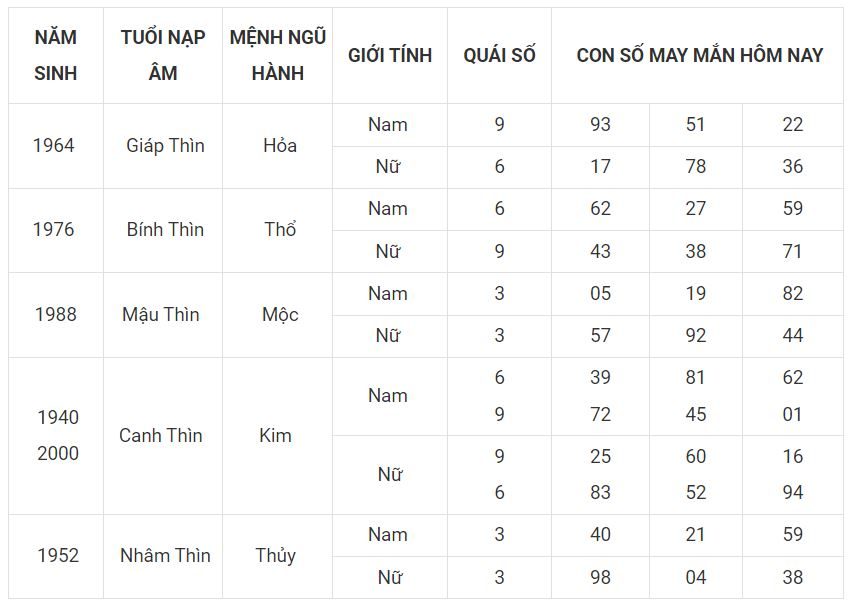Viewport: 859px width, 609px height.
Task: Click the GIỚI TÍNH column header
Action: (390, 55)
